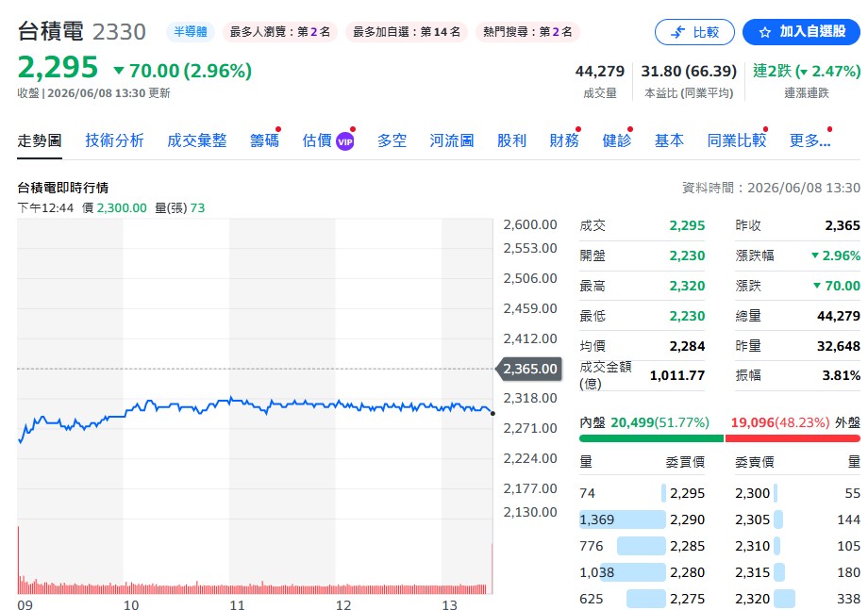Click the 2,365.00 previous close price label

(x=528, y=369)
